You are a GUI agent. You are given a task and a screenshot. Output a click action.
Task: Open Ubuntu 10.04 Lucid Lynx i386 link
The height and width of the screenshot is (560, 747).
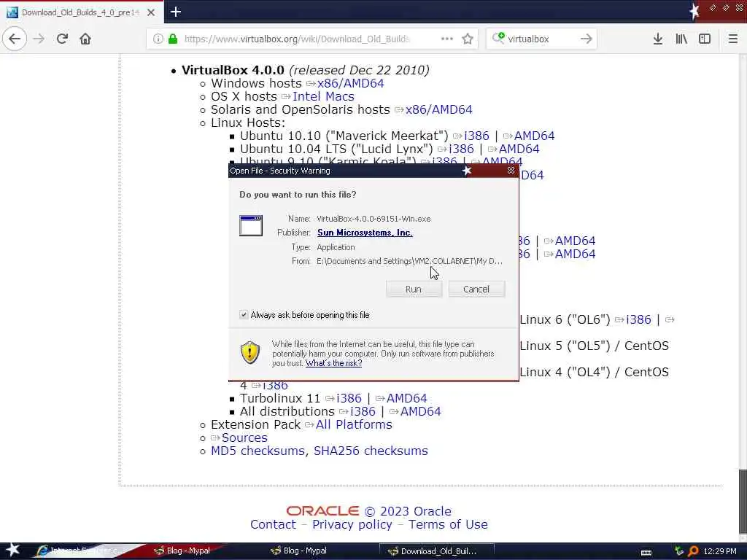461,149
